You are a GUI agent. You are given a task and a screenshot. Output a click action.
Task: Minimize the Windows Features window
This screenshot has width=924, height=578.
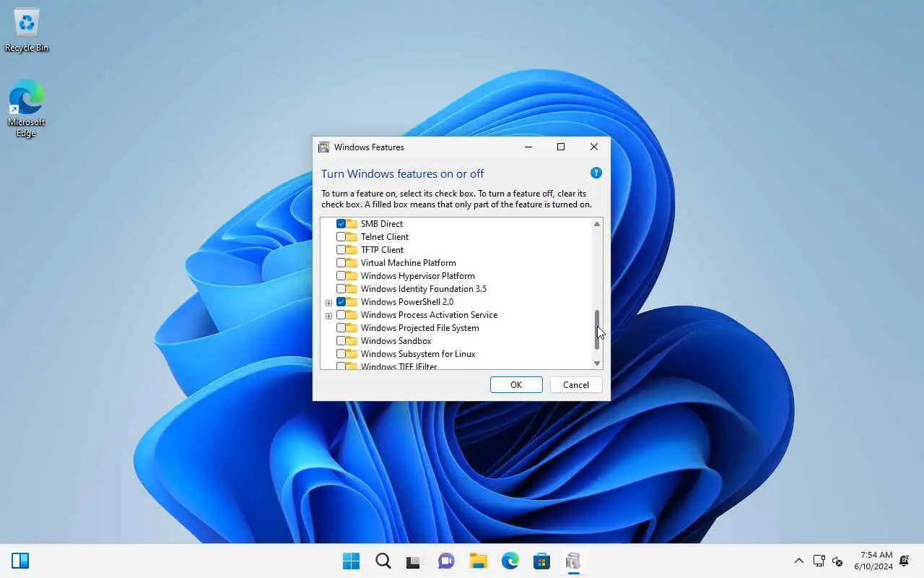(528, 147)
